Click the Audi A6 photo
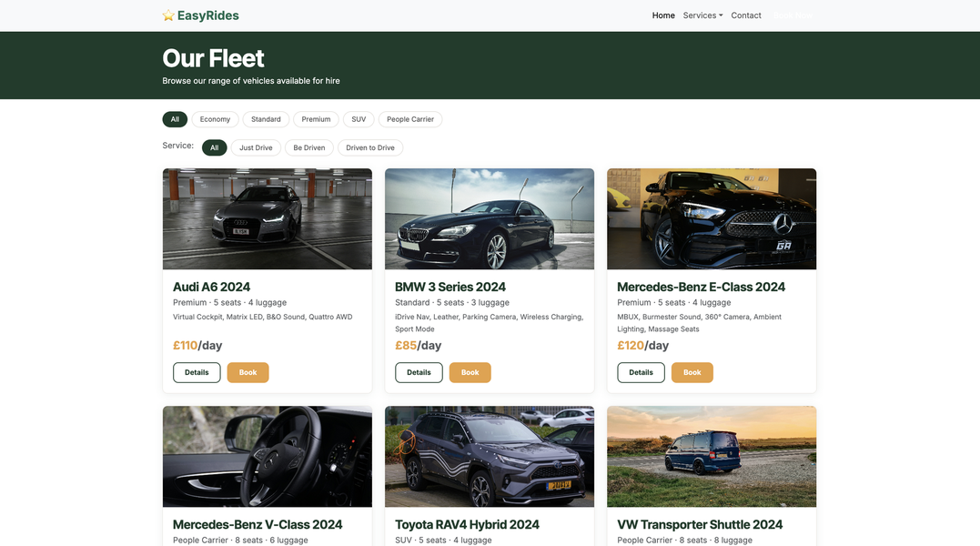Viewport: 980px width, 546px height. coord(267,218)
